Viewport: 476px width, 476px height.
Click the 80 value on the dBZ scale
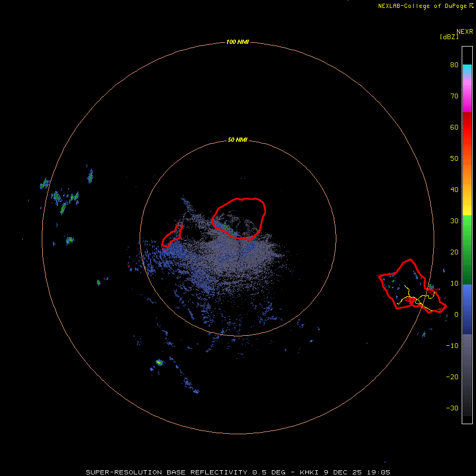454,65
